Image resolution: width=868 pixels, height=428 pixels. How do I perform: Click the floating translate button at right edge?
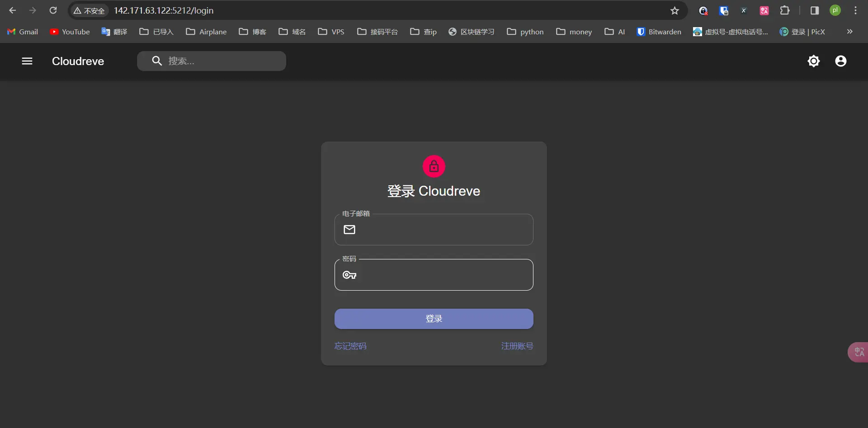tap(859, 352)
